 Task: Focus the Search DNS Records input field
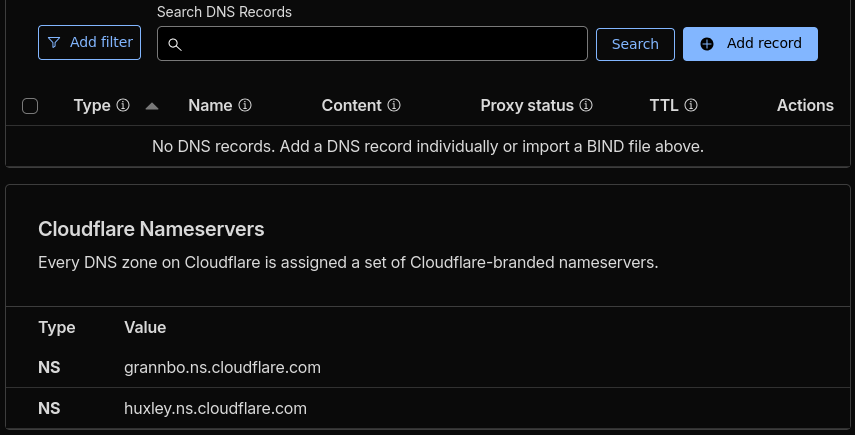pyautogui.click(x=380, y=44)
